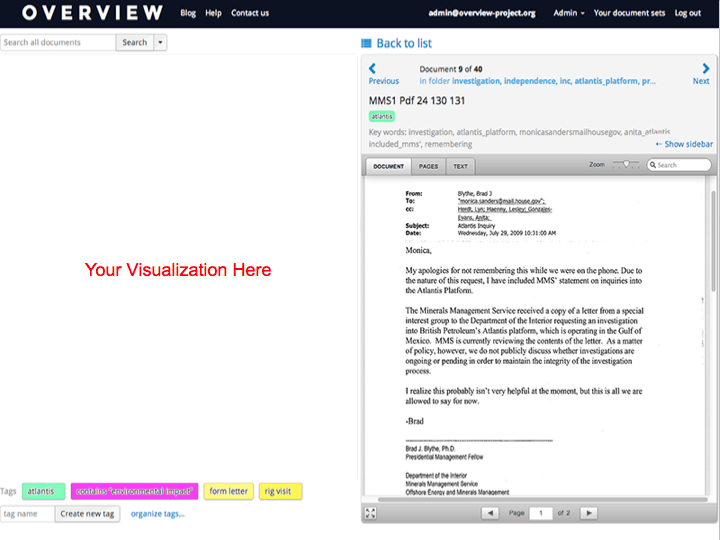Select the form letter tag

click(x=229, y=491)
